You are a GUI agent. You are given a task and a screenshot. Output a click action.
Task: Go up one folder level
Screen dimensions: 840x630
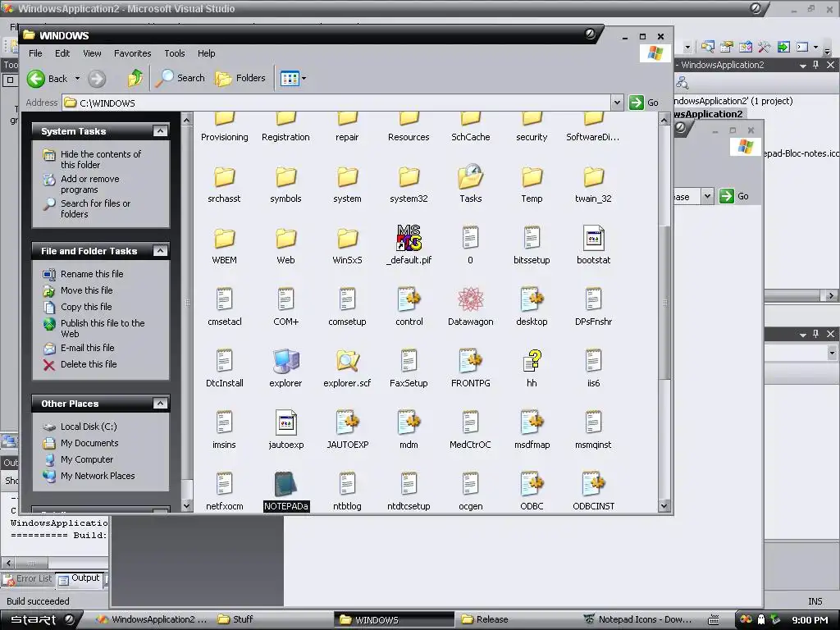[135, 78]
